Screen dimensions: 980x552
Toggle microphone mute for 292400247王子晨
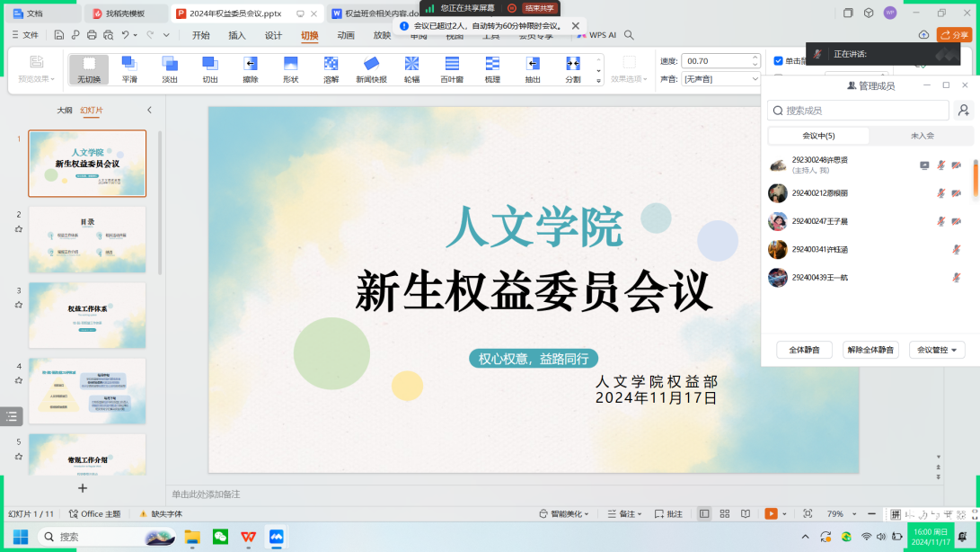(940, 221)
